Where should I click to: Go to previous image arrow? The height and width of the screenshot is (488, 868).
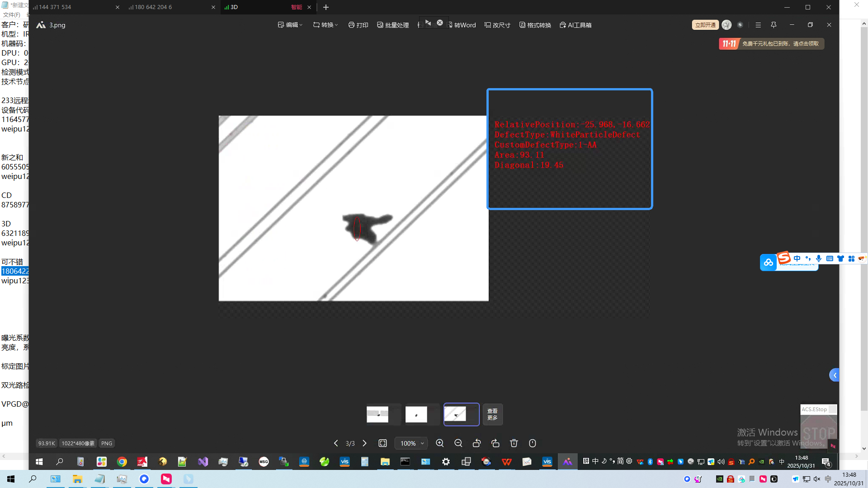click(336, 443)
